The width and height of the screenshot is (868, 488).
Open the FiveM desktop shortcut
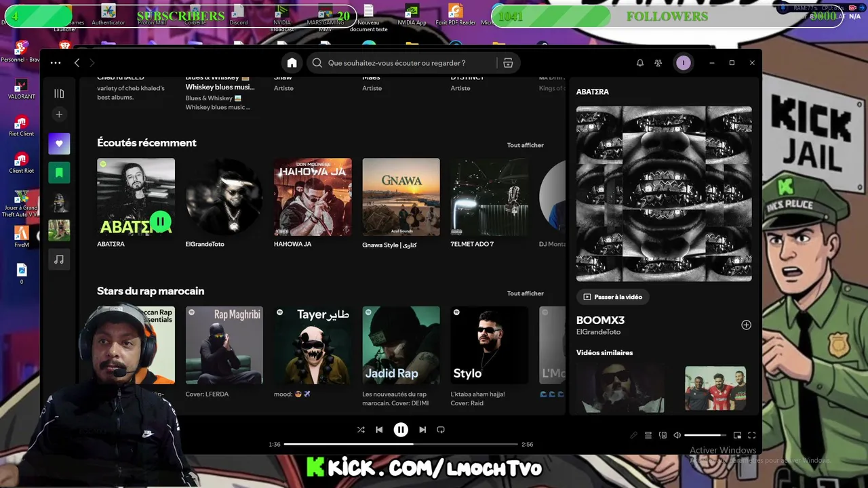point(21,238)
